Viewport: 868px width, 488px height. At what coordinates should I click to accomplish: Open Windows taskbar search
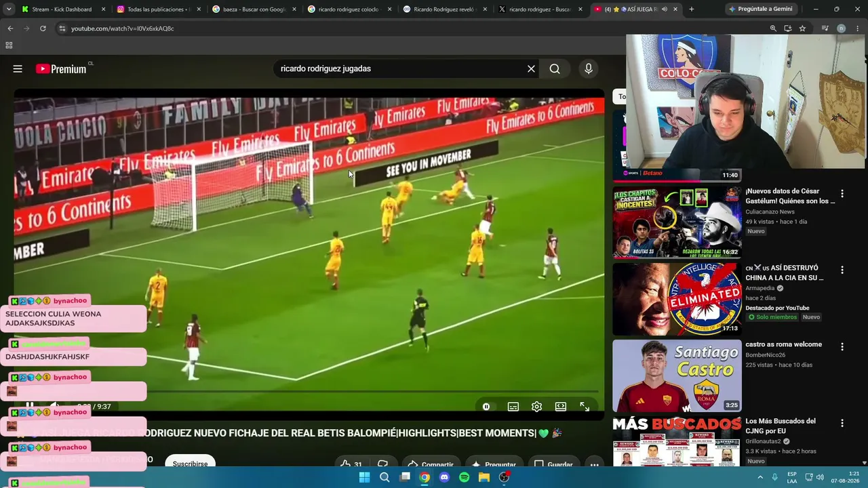(x=384, y=477)
